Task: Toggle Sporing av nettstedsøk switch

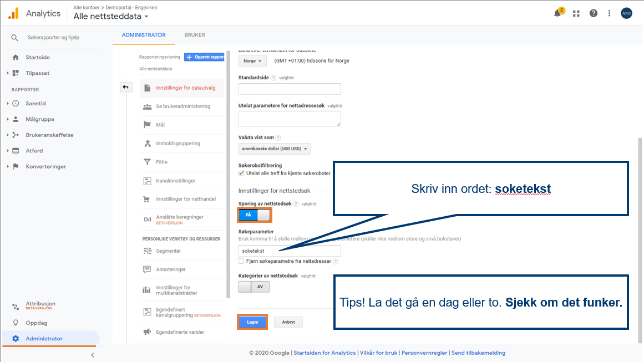Action: (255, 215)
